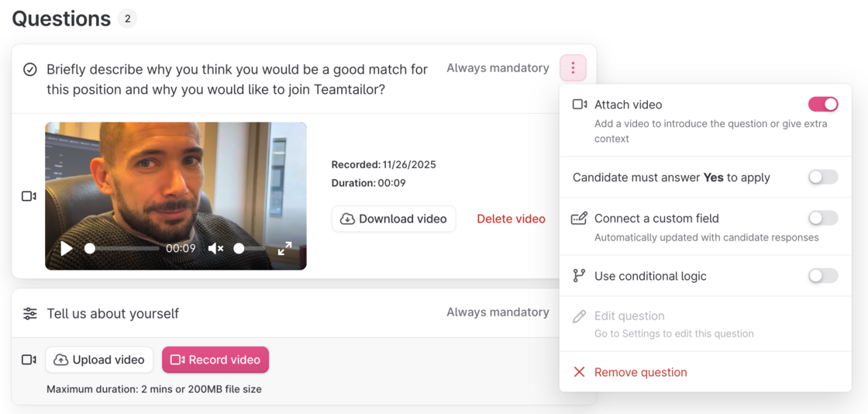Screen dimensions: 868x414
Task: Open the three-dot question options menu
Action: (x=573, y=68)
